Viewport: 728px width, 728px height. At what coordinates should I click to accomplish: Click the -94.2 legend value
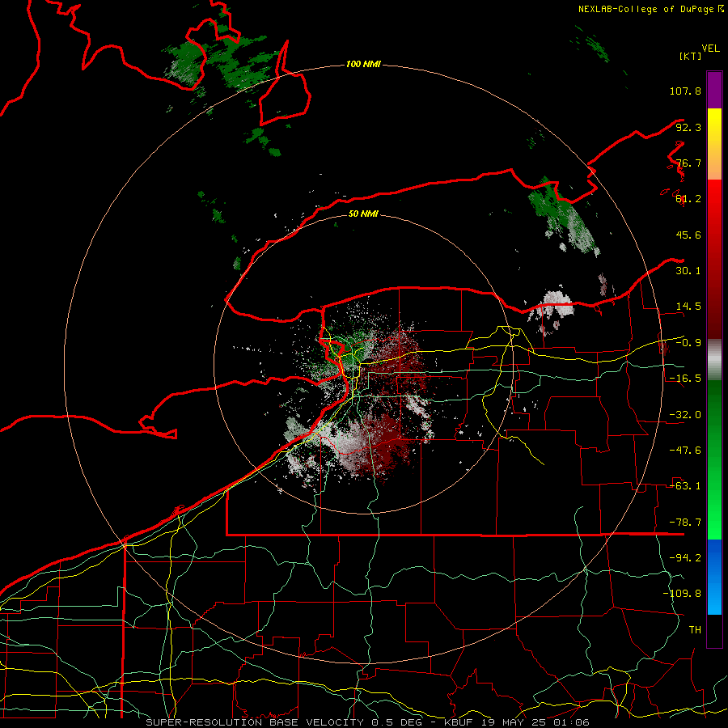685,558
